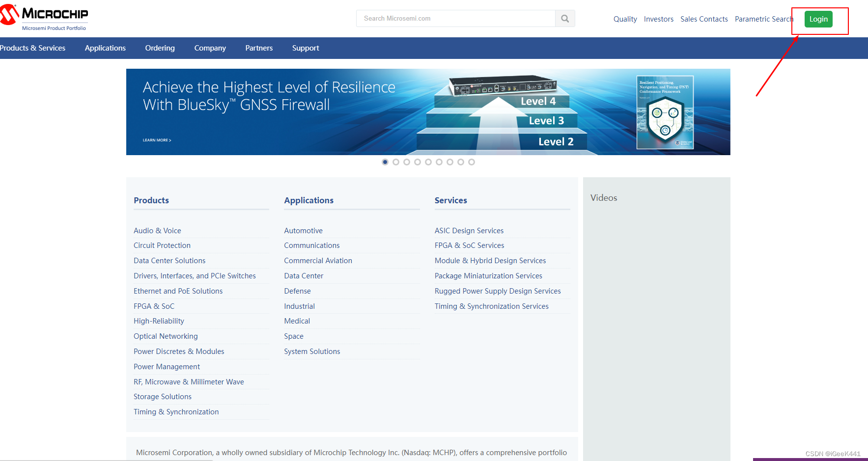
Task: Focus the Search Microsemi.com field
Action: tap(456, 19)
